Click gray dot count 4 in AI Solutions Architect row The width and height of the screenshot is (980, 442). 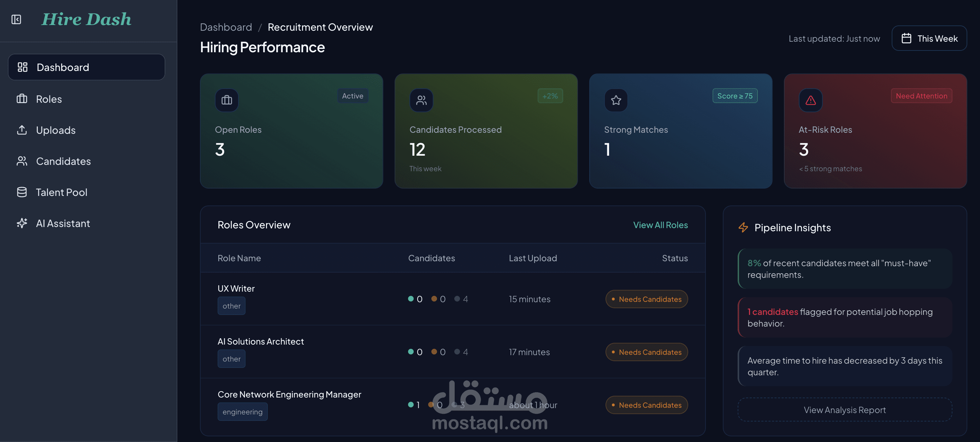pos(461,352)
